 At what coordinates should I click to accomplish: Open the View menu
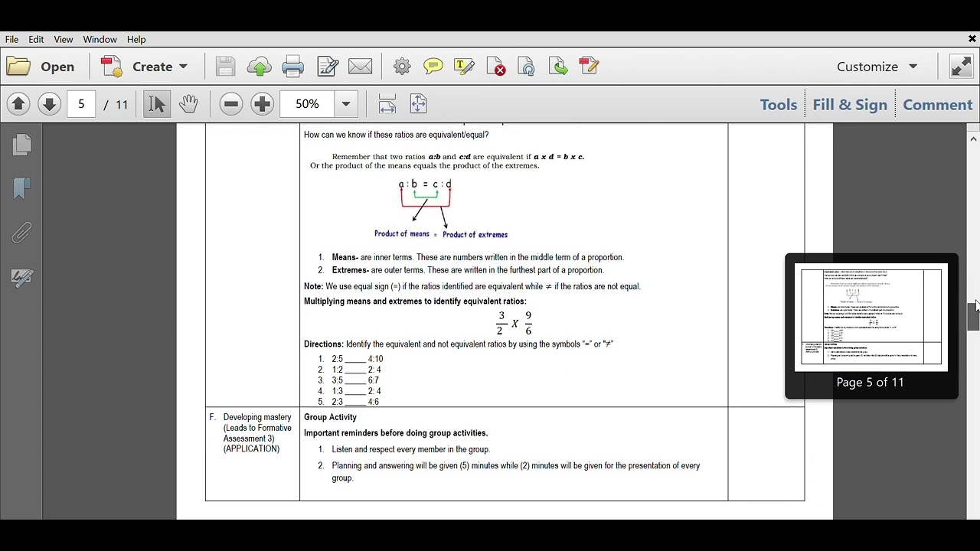coord(64,39)
